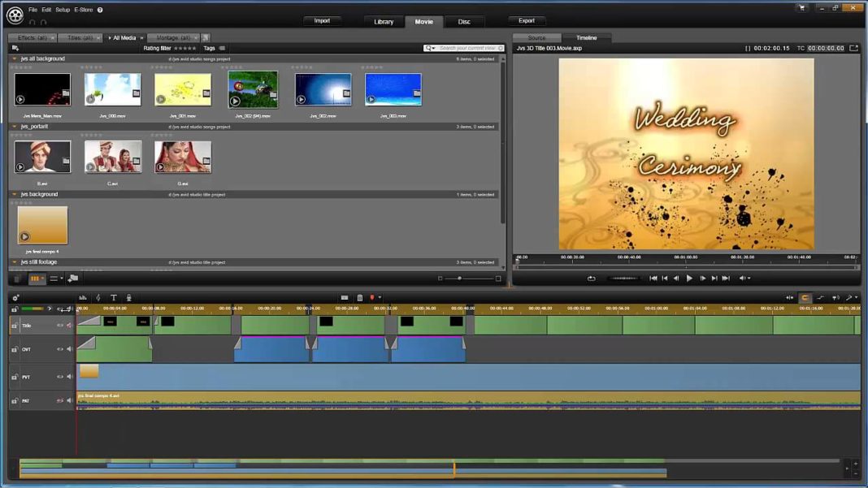The image size is (868, 488).
Task: Click the help question mark icon
Action: pyautogui.click(x=100, y=10)
